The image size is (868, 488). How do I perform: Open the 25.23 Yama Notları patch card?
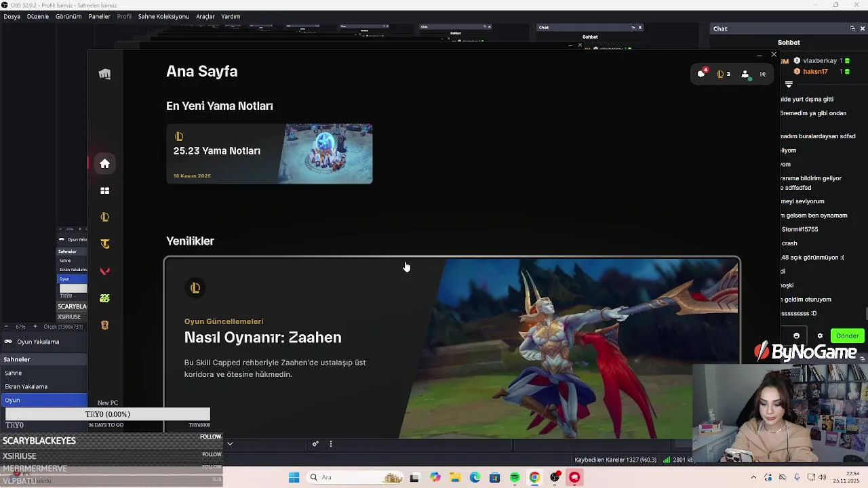(x=269, y=154)
